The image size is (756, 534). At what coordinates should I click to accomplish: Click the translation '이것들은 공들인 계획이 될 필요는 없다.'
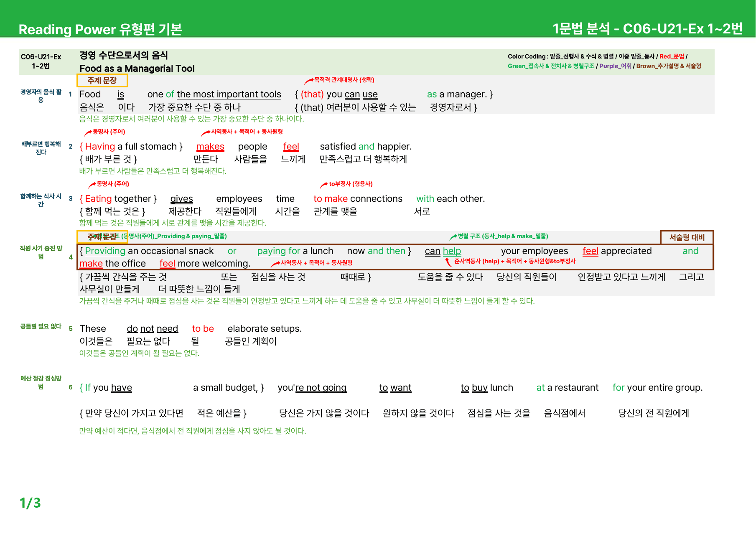click(x=139, y=353)
